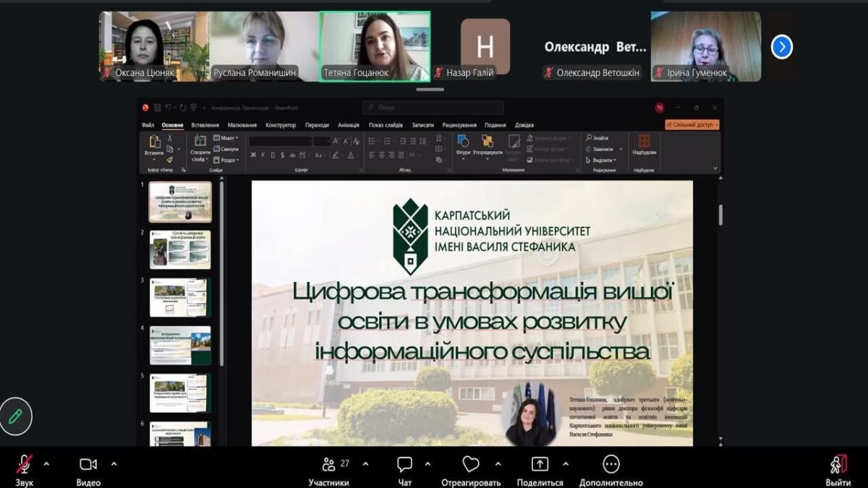The width and height of the screenshot is (868, 488).
Task: Open the Чат chat panel
Action: [x=405, y=464]
